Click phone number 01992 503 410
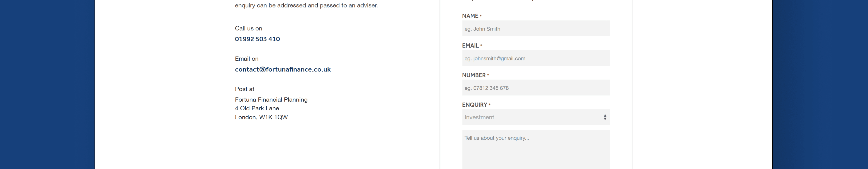The height and width of the screenshot is (169, 868). (257, 39)
